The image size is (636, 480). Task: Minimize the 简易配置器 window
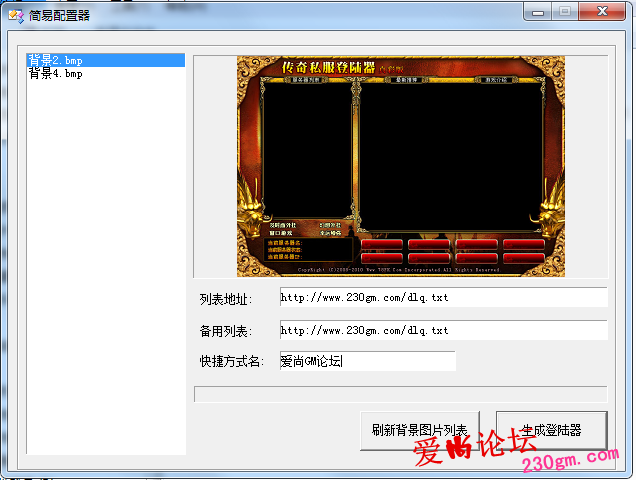(x=537, y=12)
